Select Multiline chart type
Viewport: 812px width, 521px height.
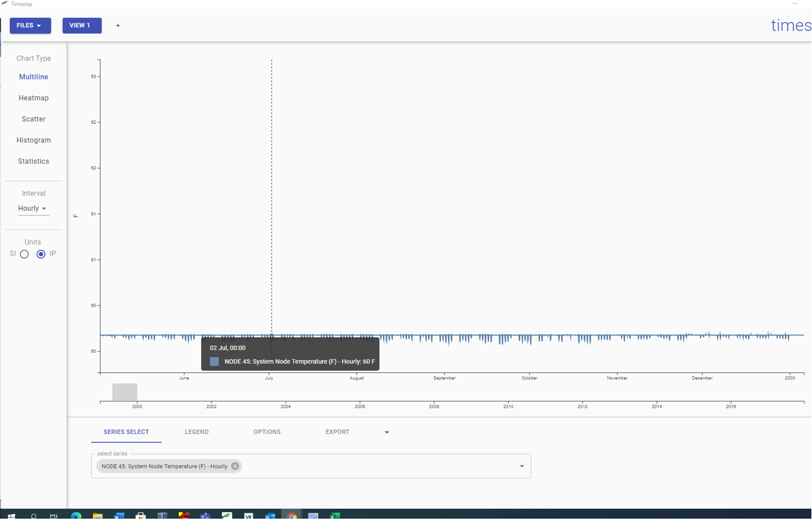[x=33, y=77]
